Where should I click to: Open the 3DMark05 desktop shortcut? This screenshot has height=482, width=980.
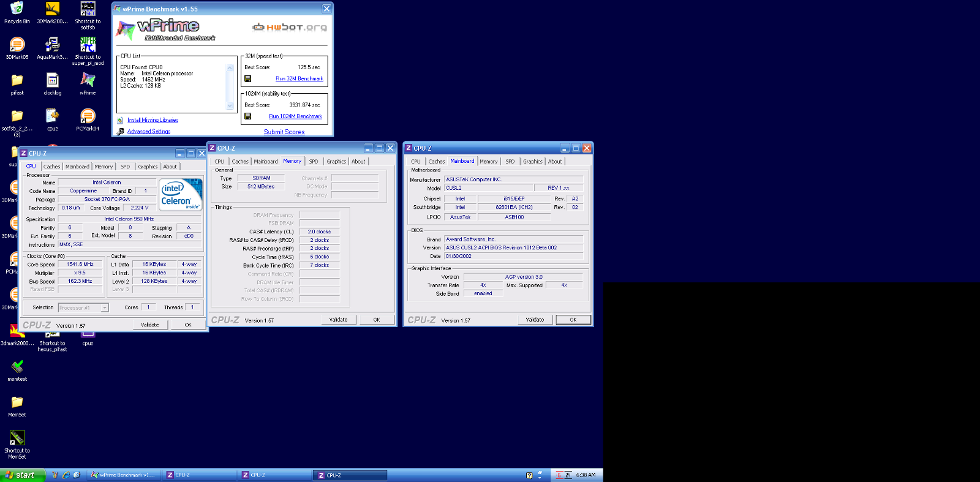pyautogui.click(x=17, y=48)
